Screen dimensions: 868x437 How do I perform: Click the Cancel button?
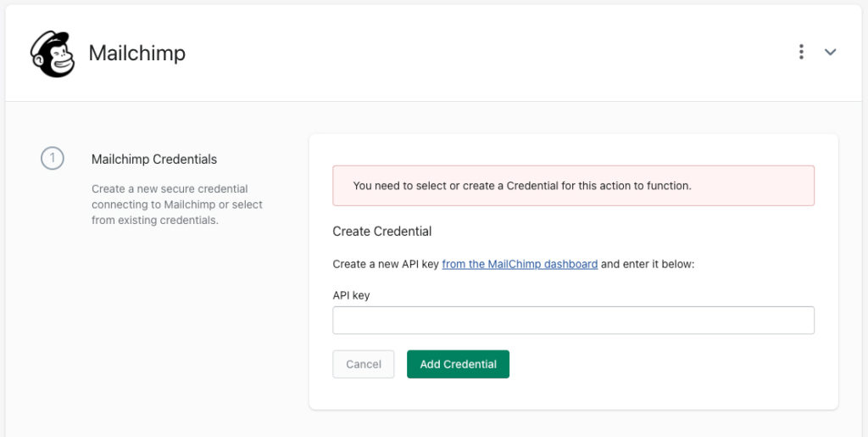click(363, 364)
